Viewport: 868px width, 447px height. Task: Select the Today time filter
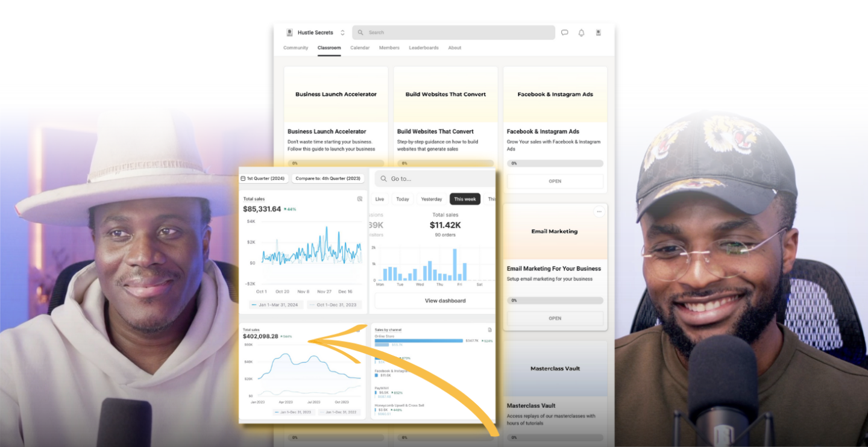(x=402, y=199)
